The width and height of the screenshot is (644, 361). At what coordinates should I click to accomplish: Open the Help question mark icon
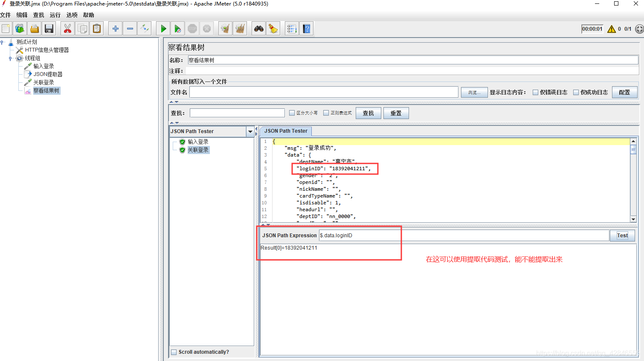[x=306, y=29]
